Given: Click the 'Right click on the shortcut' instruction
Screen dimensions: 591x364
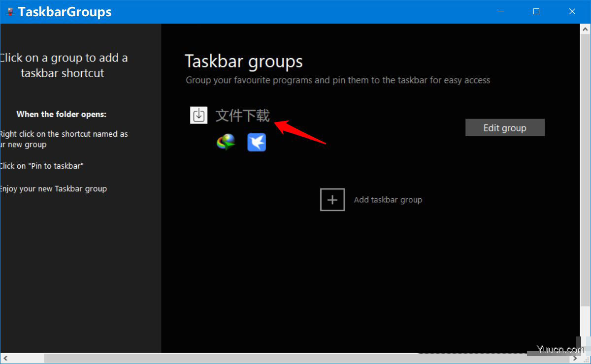Looking at the screenshot, I should click(64, 139).
